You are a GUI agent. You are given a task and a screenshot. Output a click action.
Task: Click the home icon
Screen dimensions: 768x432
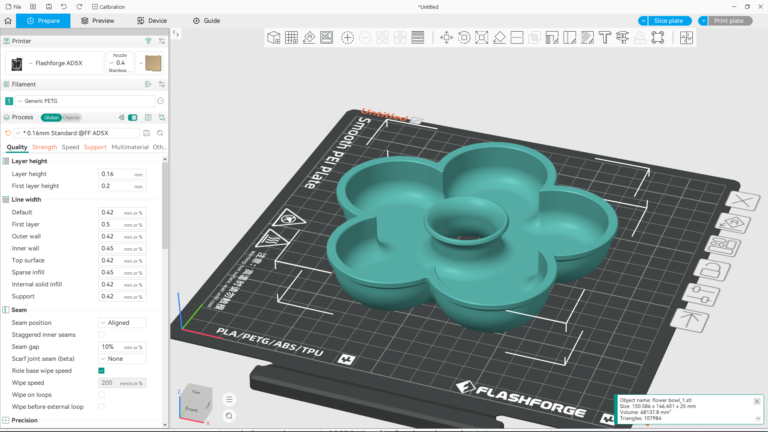(8, 21)
